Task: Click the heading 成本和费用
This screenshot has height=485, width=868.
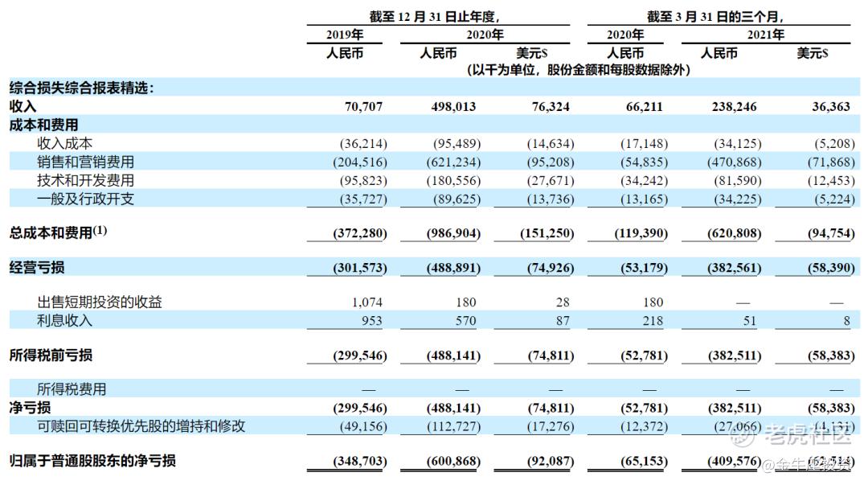Action: coord(43,125)
